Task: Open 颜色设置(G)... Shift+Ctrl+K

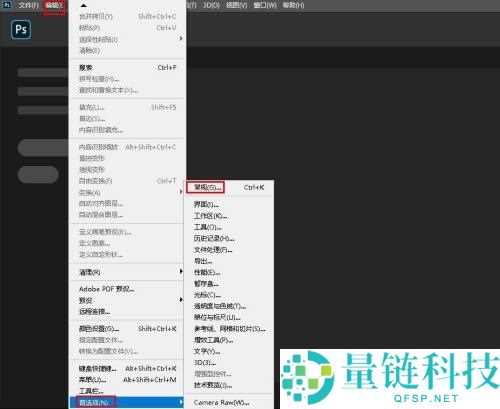Action: click(x=127, y=329)
